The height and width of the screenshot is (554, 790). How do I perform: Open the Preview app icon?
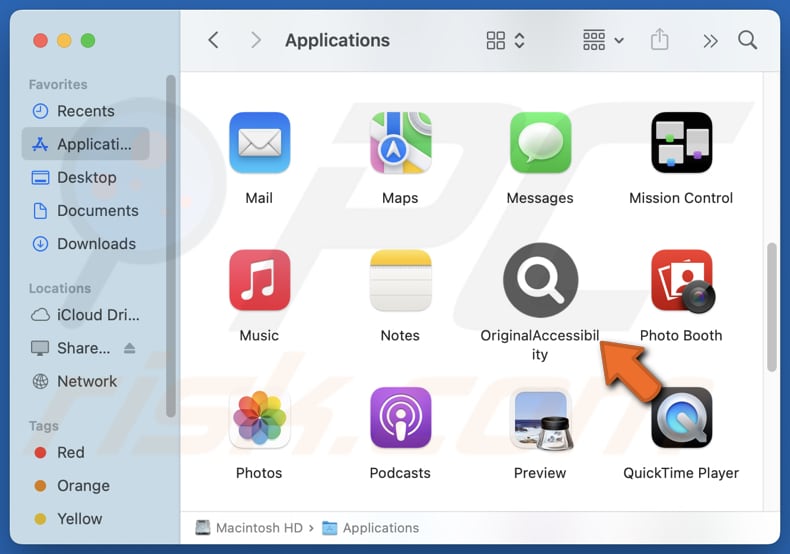pos(541,419)
